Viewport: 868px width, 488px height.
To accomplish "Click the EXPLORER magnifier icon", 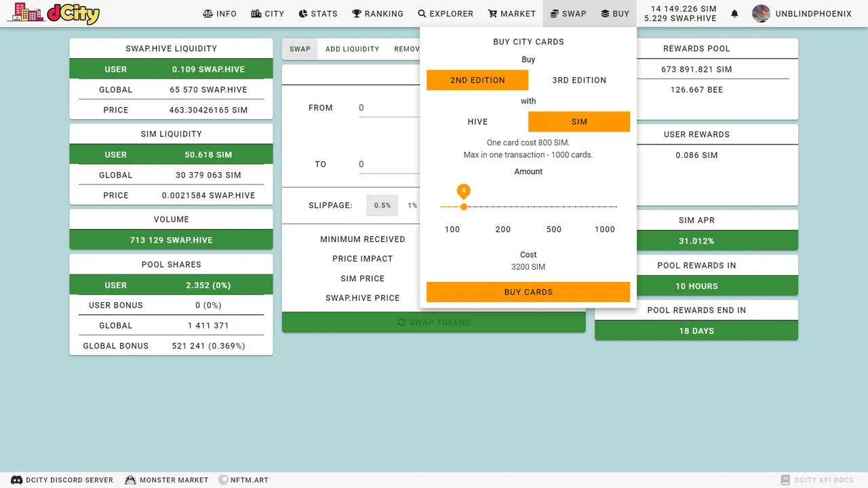I will tap(422, 14).
